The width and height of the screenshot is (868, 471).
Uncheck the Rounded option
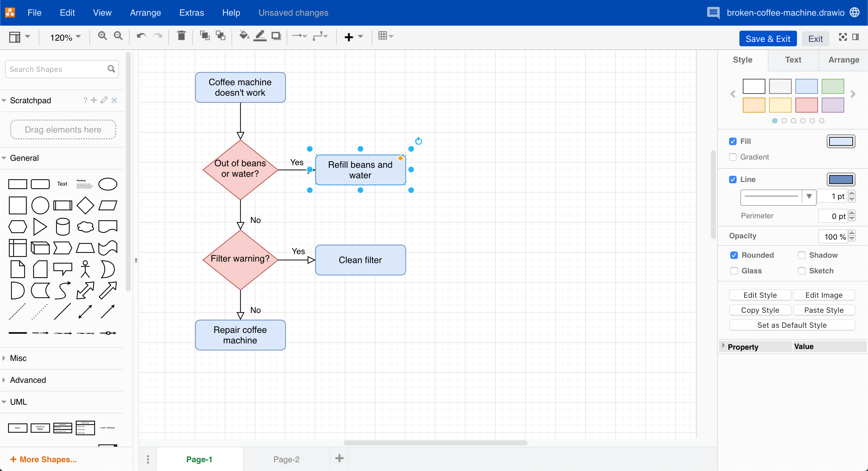coord(734,255)
